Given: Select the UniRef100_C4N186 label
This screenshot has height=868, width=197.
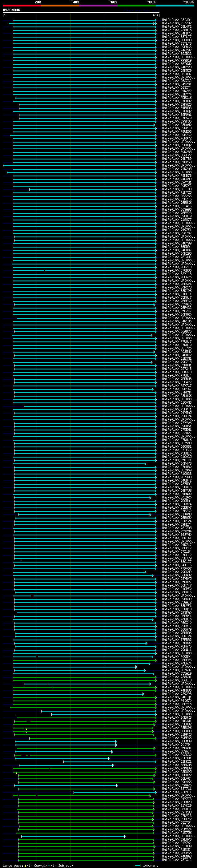Looking at the screenshot, I should [176, 321].
